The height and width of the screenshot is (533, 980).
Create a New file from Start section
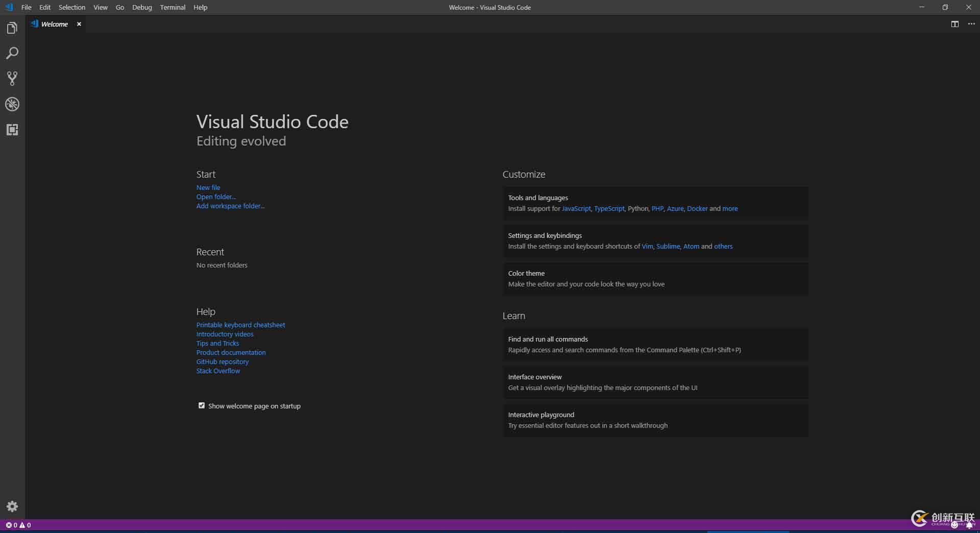click(x=208, y=187)
